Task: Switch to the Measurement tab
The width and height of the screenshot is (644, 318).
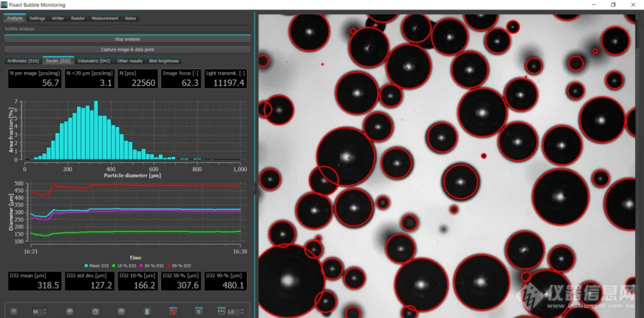Action: [x=105, y=18]
